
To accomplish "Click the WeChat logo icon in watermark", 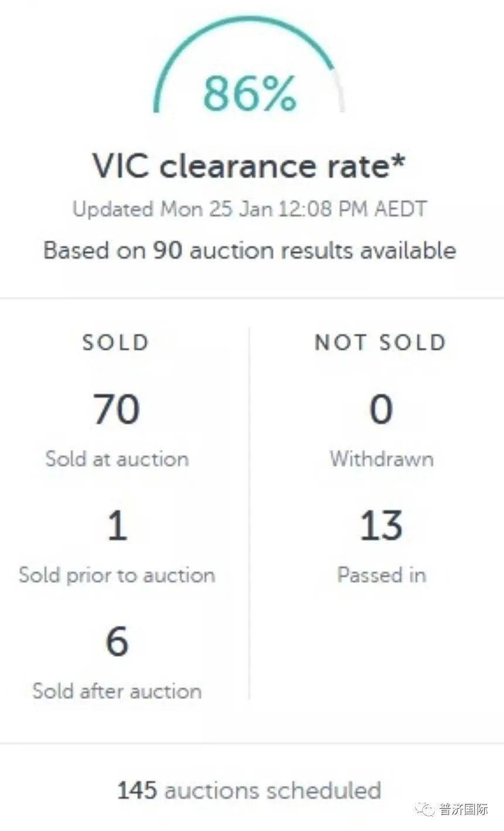I will (x=424, y=809).
